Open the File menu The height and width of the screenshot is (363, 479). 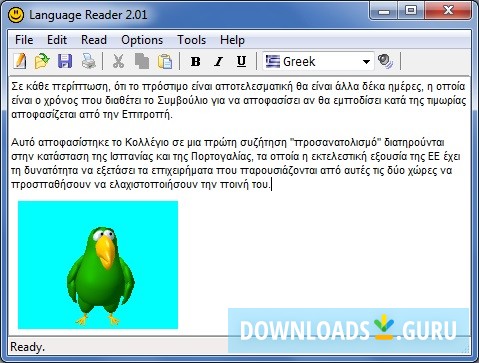pyautogui.click(x=24, y=40)
